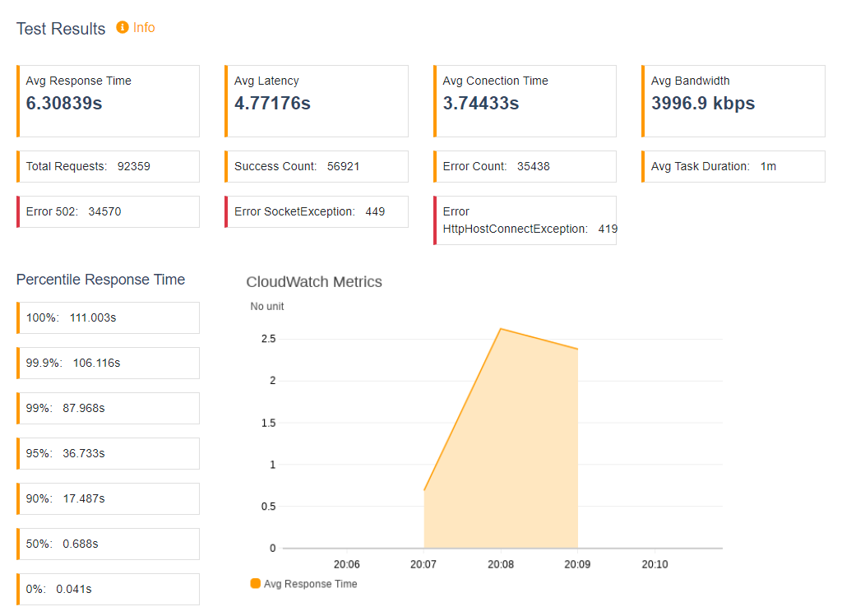
Task: Click the Error SocketException 449 card
Action: [317, 211]
